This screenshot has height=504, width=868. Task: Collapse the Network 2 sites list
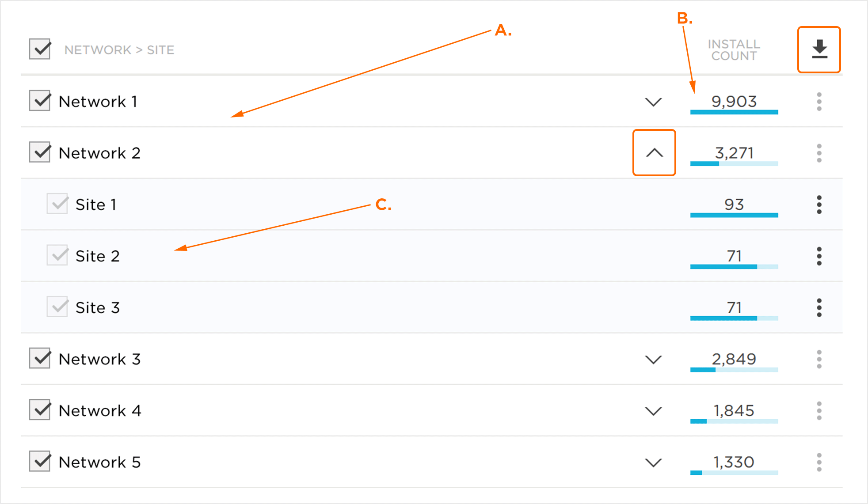(654, 153)
